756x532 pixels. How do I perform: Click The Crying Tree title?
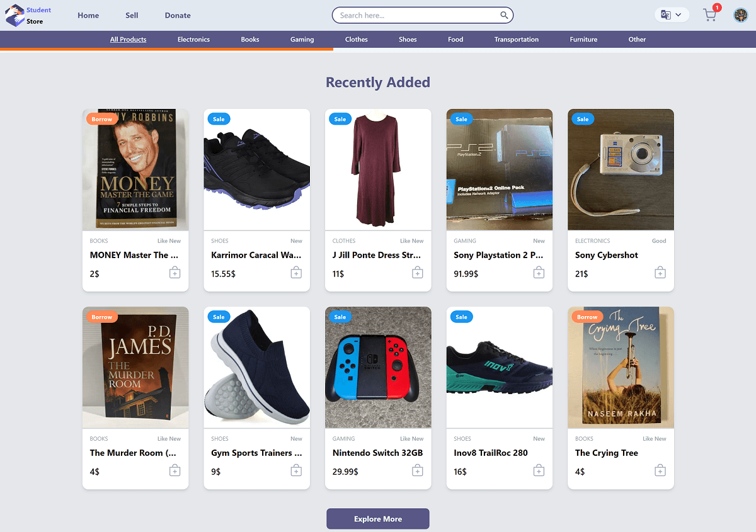pos(607,453)
